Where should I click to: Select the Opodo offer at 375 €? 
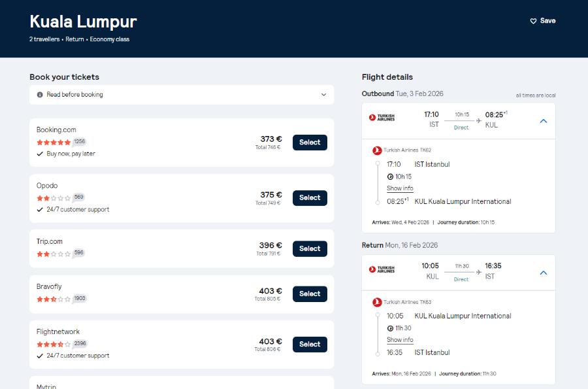(310, 198)
